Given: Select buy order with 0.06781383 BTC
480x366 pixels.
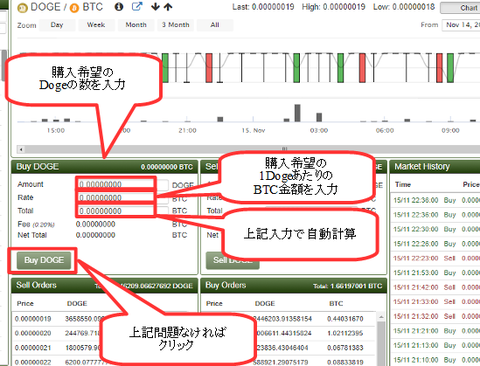Looking at the screenshot, I should [289, 348].
